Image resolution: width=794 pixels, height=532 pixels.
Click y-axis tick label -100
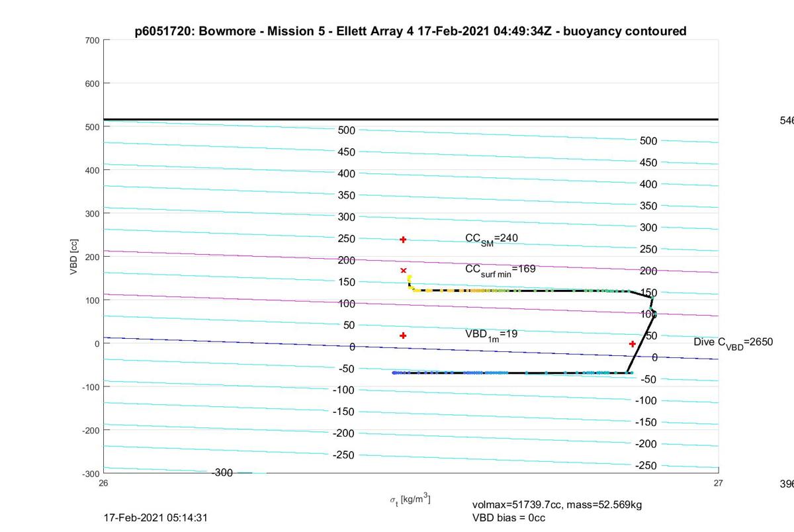[x=91, y=387]
